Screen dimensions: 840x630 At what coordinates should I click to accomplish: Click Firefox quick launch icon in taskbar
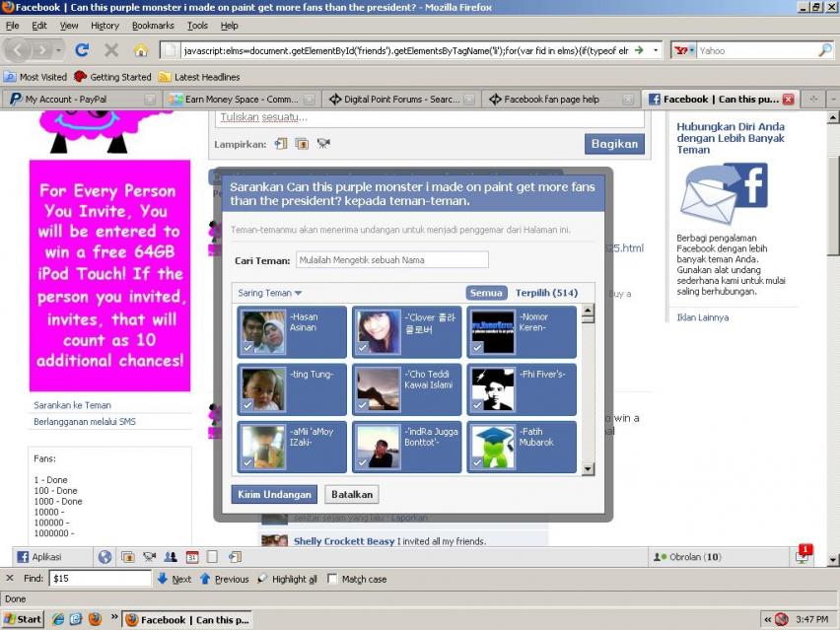(x=95, y=619)
